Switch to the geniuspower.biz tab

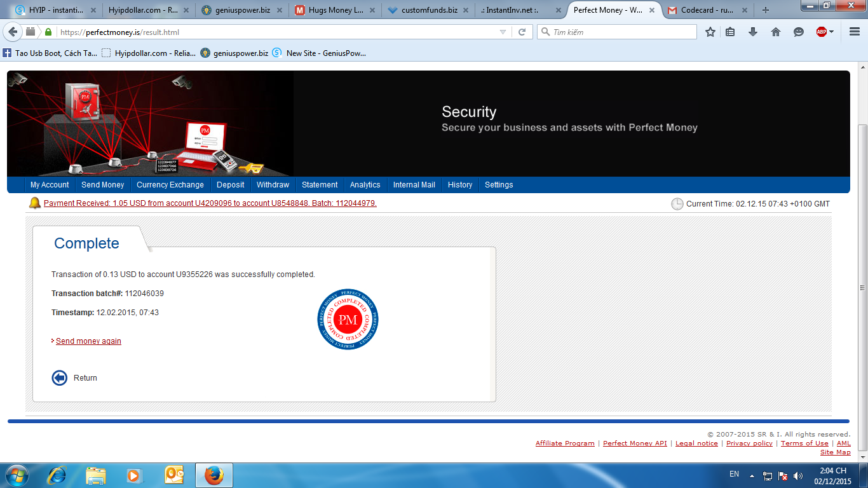241,10
